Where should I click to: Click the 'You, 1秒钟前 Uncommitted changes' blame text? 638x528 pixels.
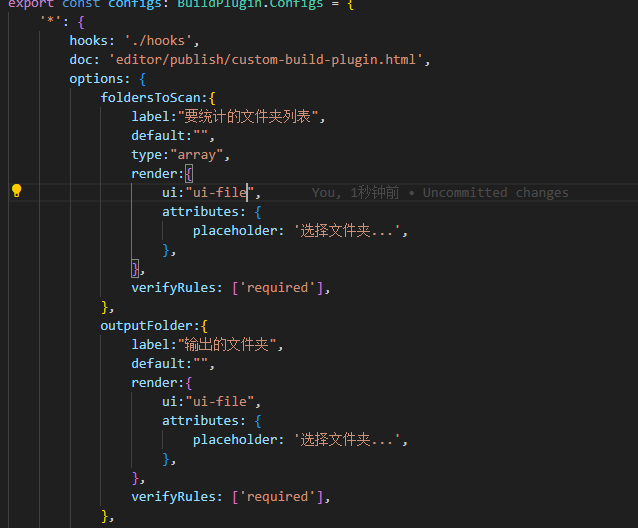point(440,192)
